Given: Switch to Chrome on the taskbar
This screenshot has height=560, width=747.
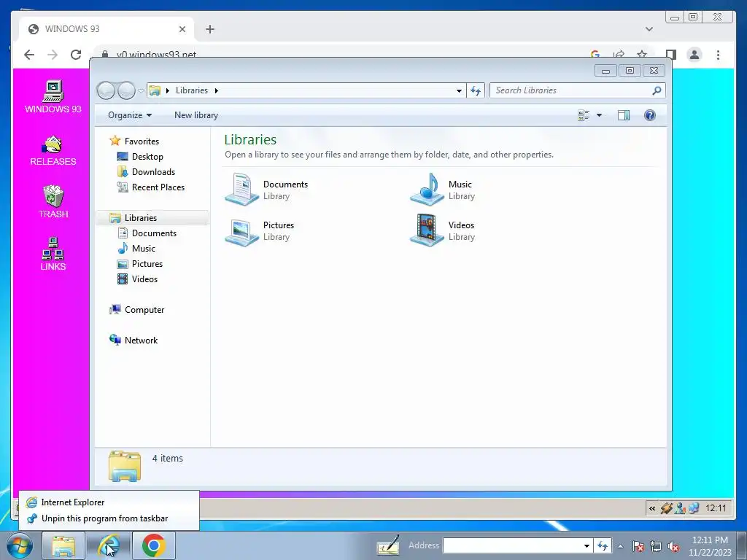Looking at the screenshot, I should click(153, 545).
